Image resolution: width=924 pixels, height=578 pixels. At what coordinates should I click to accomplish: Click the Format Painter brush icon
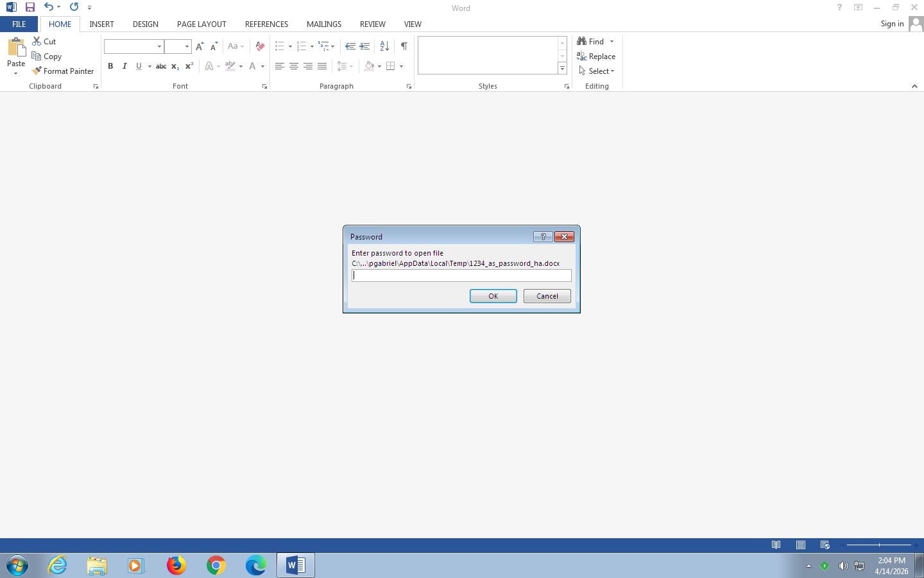coord(37,71)
